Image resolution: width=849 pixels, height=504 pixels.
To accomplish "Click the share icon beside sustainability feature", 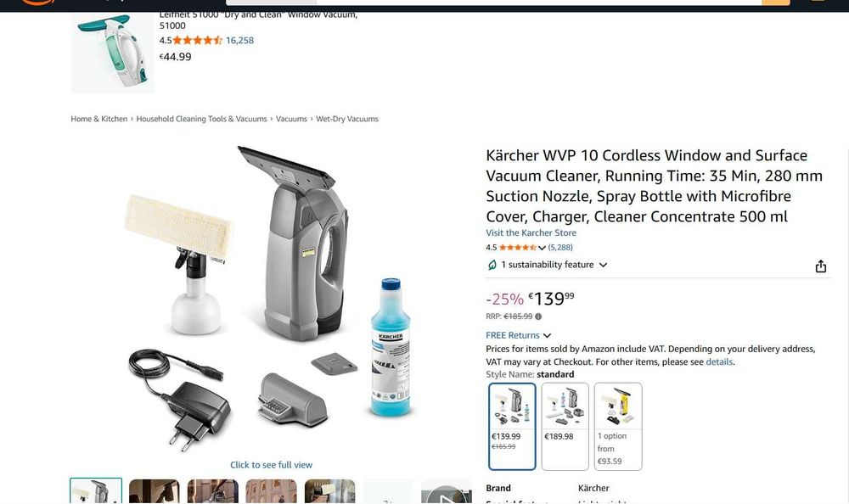I will pyautogui.click(x=821, y=266).
